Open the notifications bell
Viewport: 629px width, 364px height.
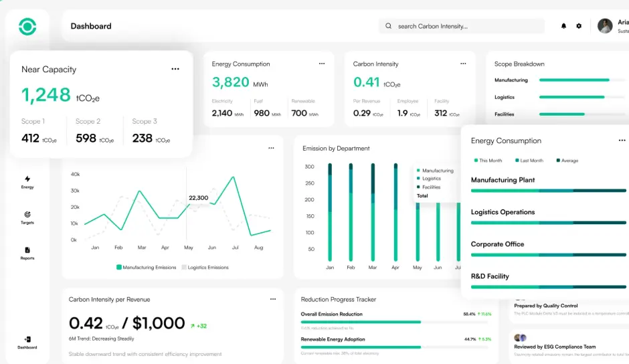tap(563, 26)
